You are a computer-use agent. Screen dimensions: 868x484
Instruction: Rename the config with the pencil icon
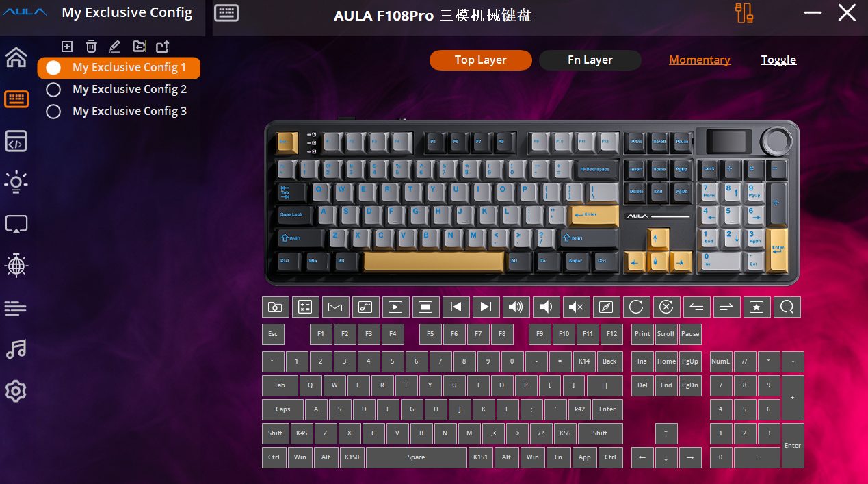(114, 47)
